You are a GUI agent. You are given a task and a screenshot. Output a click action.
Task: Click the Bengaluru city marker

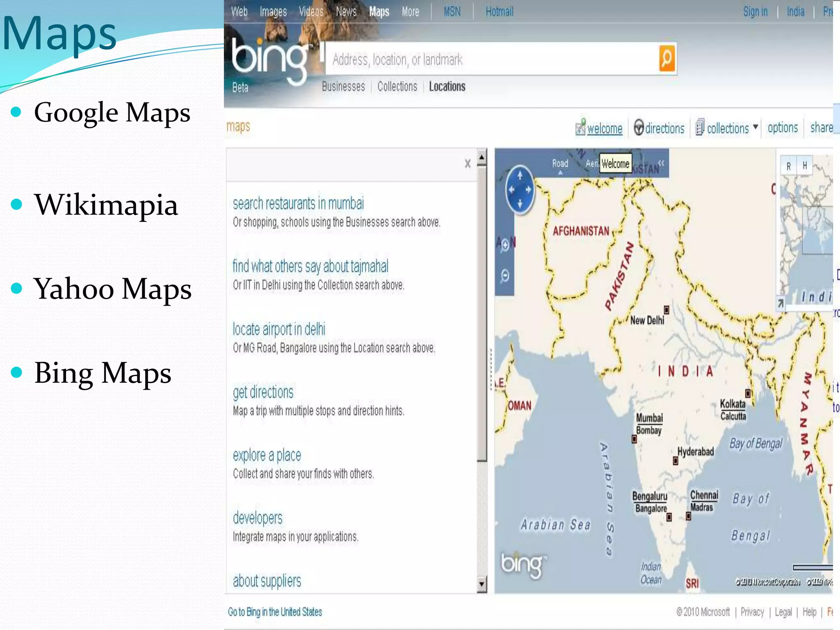point(669,517)
